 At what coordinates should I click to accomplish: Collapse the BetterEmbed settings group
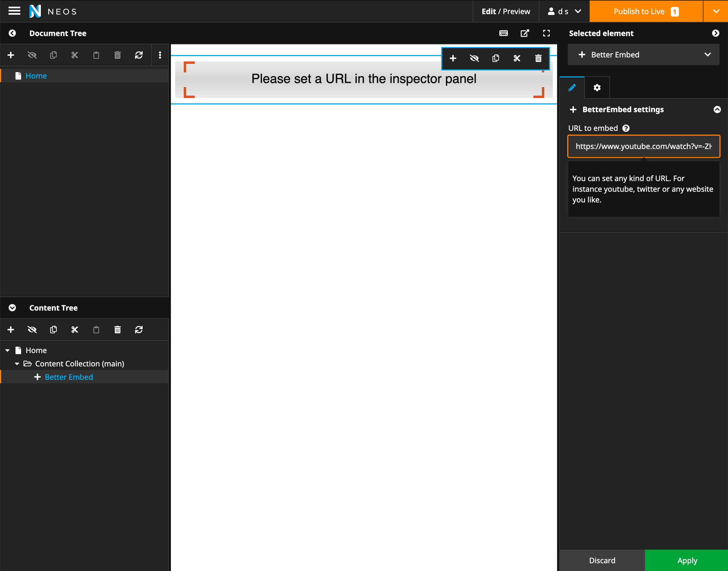tap(717, 110)
